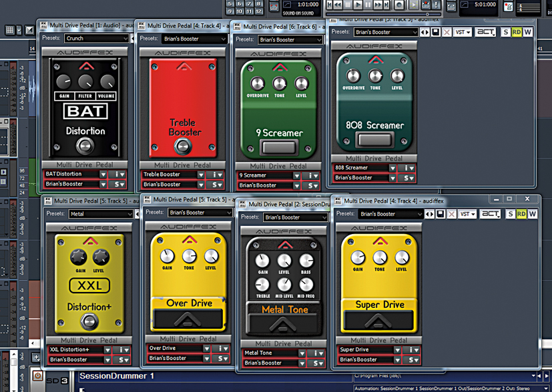
Task: Click ACT button in the 808 Screamer window
Action: [x=485, y=33]
